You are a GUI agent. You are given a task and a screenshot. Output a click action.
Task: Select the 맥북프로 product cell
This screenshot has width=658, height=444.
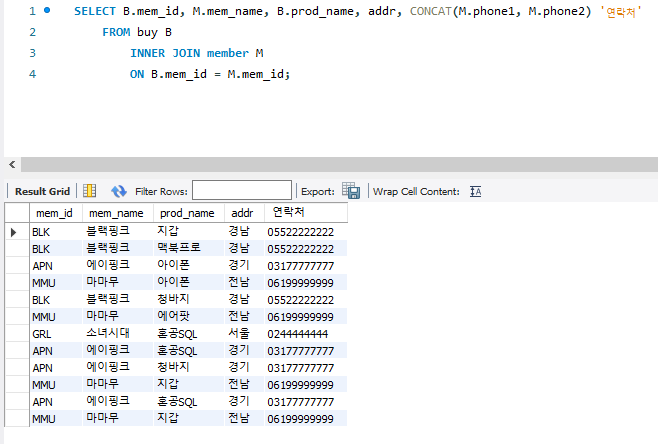point(188,248)
